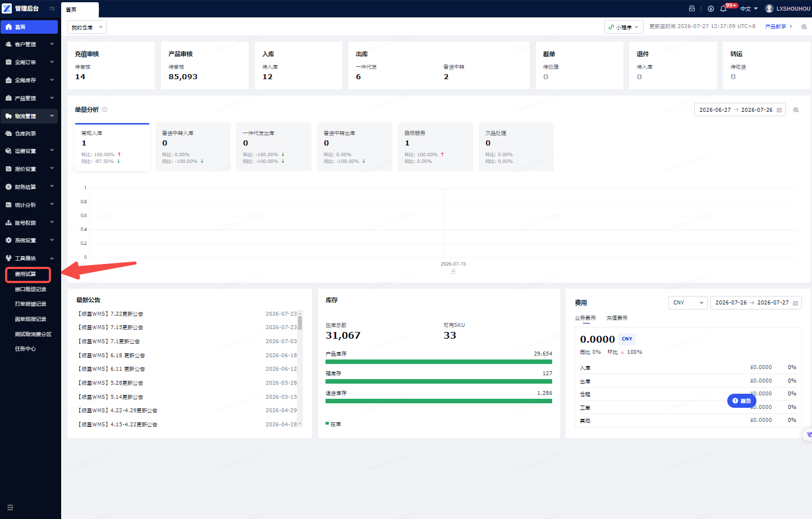Viewport: 812px width, 519px height.
Task: Click the user avatar icon for LXSHOUHOU
Action: tap(769, 8)
